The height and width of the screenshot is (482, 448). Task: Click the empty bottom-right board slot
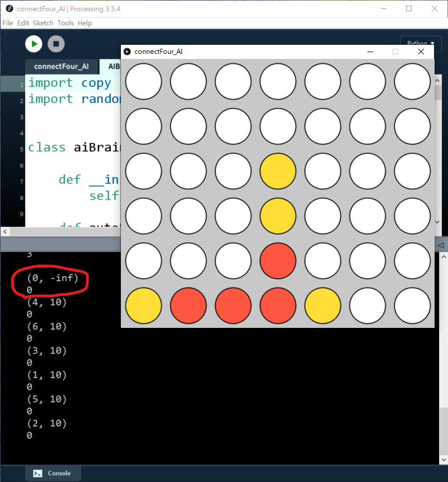[412, 306]
